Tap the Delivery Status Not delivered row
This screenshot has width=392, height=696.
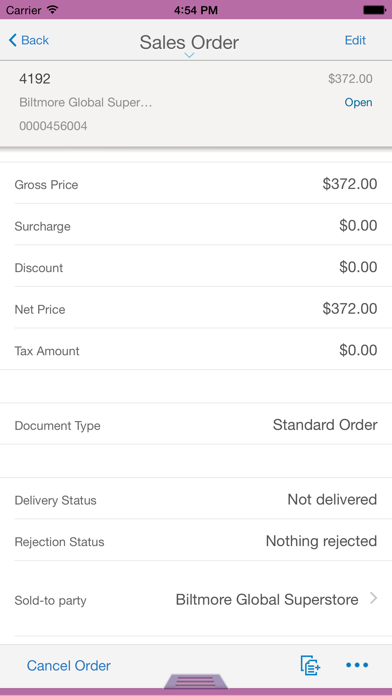(196, 499)
